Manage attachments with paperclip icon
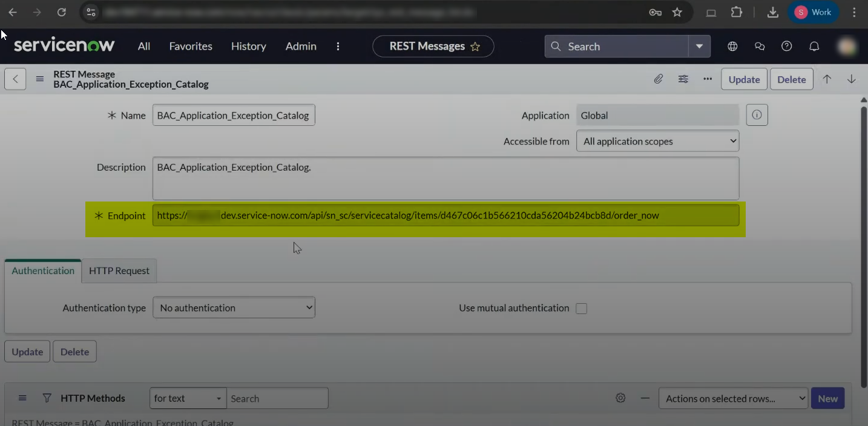The image size is (868, 426). [x=658, y=79]
